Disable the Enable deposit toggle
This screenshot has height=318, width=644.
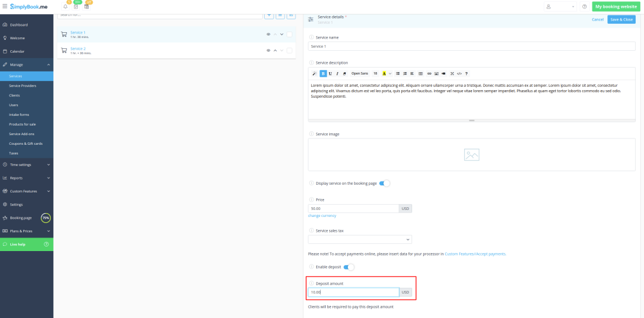click(x=348, y=267)
